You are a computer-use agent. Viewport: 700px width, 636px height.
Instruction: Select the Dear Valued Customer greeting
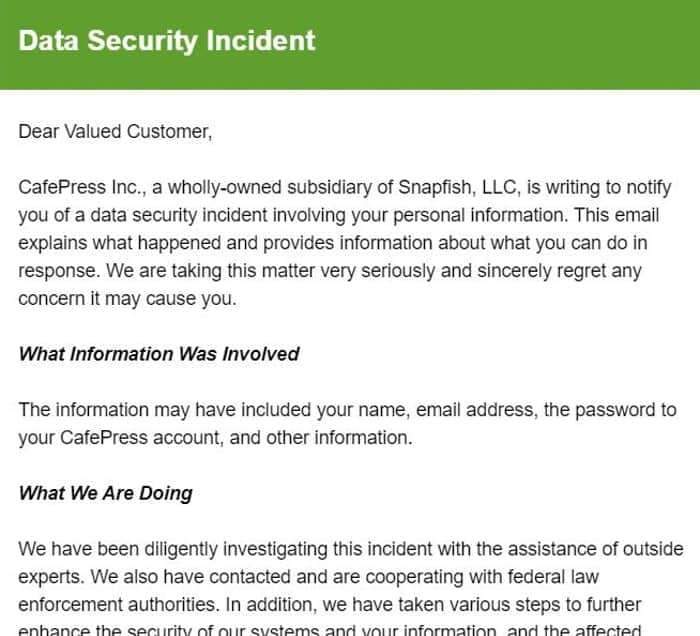(115, 132)
